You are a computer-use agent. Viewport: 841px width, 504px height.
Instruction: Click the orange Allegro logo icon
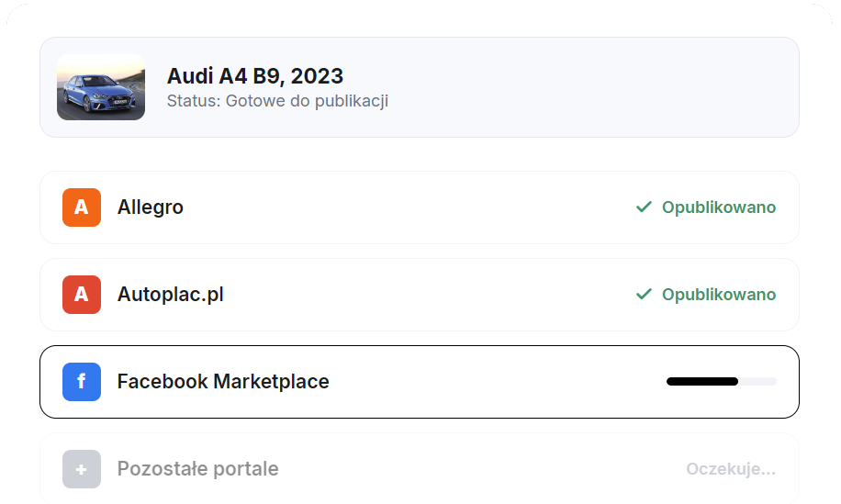coord(82,207)
